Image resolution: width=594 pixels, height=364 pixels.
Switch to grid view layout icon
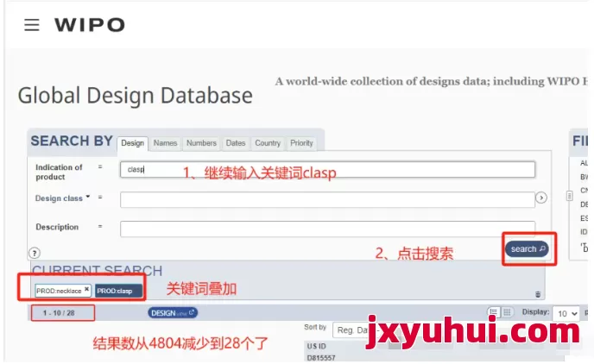tap(507, 312)
